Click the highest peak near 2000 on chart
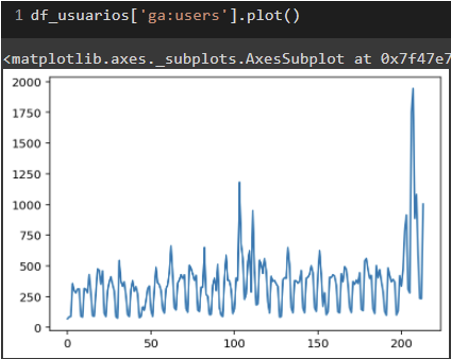Viewport: 452px width, 360px height. [413, 89]
